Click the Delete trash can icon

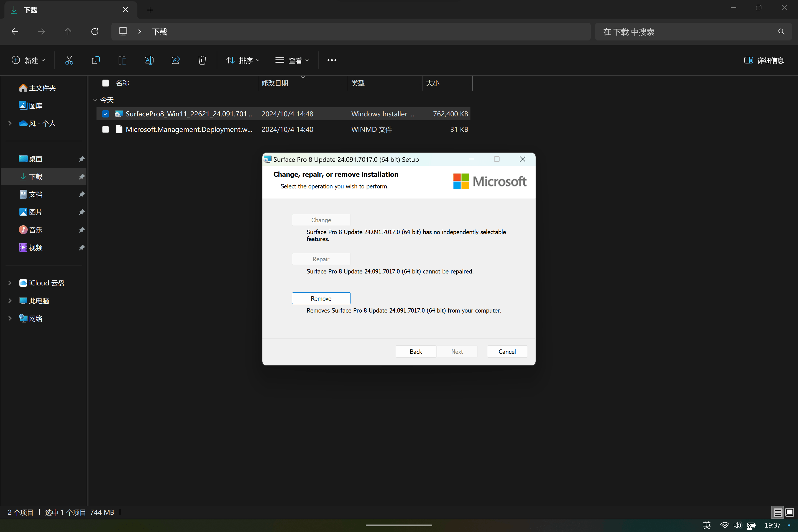point(202,60)
